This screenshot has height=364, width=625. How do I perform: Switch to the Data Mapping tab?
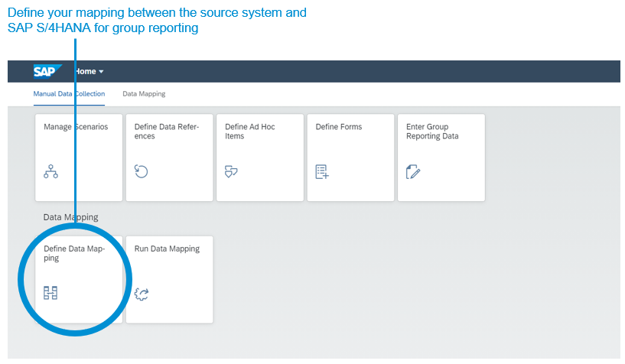point(144,94)
